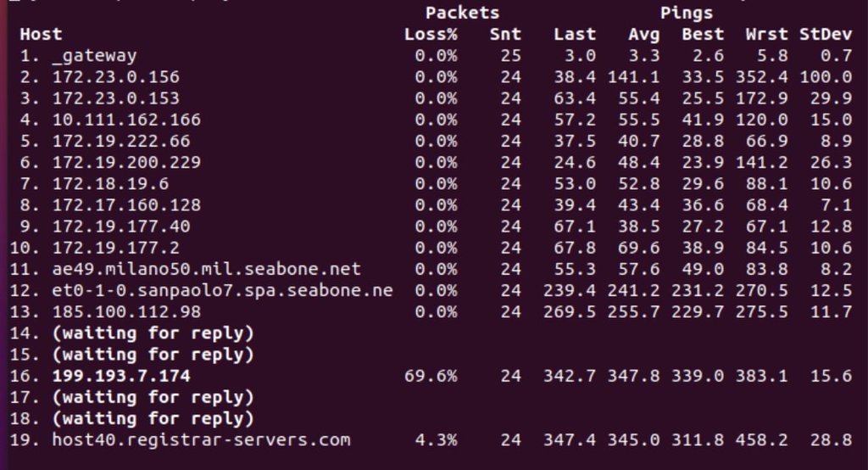The height and width of the screenshot is (470, 868).
Task: Click the Host column header
Action: [41, 35]
